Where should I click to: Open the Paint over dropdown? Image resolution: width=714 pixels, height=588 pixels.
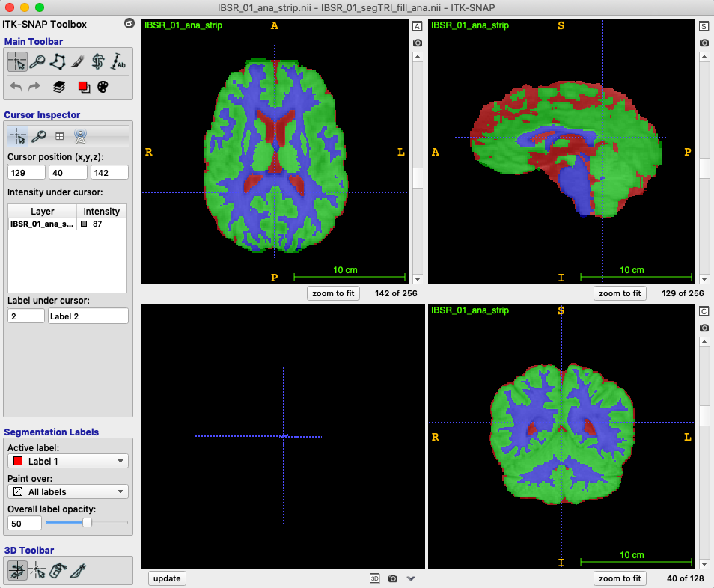[x=68, y=491]
